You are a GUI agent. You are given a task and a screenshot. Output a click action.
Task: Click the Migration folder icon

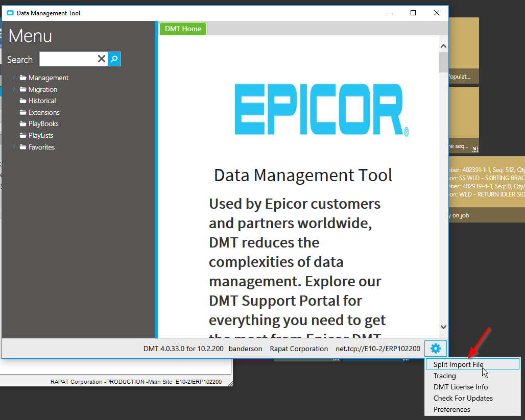[x=23, y=89]
